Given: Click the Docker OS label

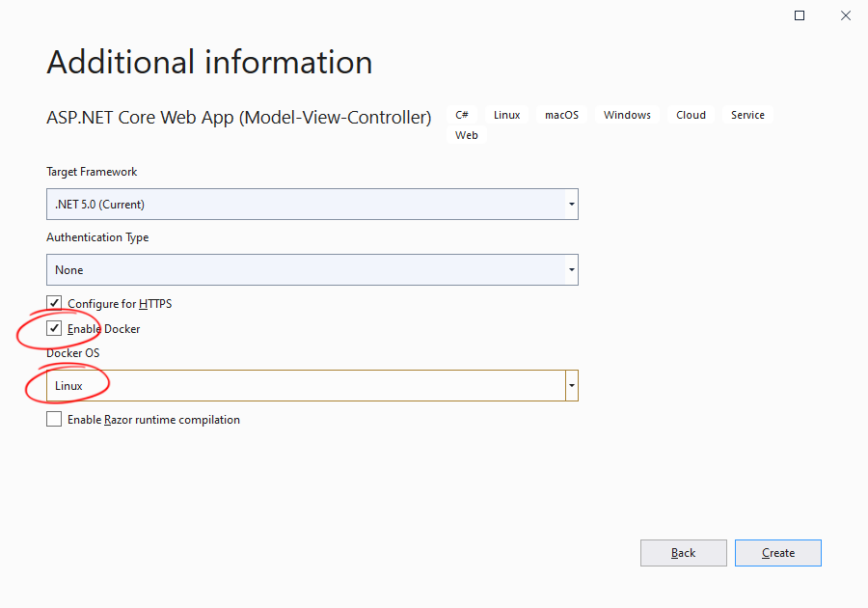Looking at the screenshot, I should click(x=73, y=353).
